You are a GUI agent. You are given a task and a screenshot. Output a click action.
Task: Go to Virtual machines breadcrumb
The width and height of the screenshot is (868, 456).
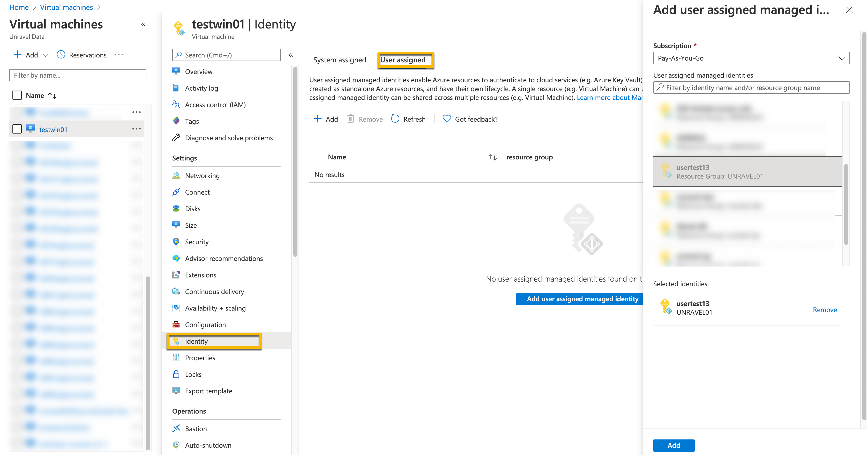tap(66, 7)
